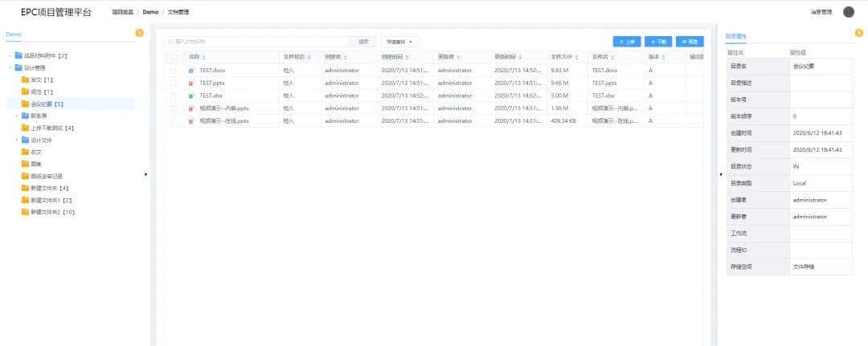Select the 规范【1】 folder
868x346 pixels.
(43, 92)
